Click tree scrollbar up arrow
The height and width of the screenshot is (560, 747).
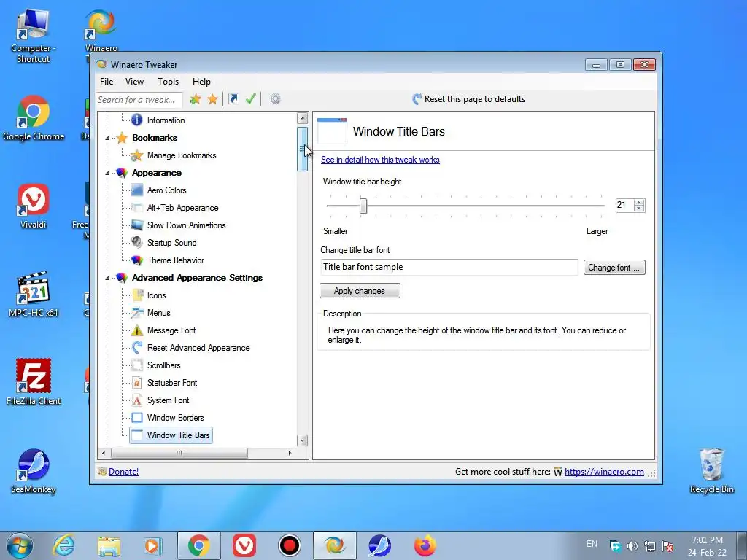point(302,117)
